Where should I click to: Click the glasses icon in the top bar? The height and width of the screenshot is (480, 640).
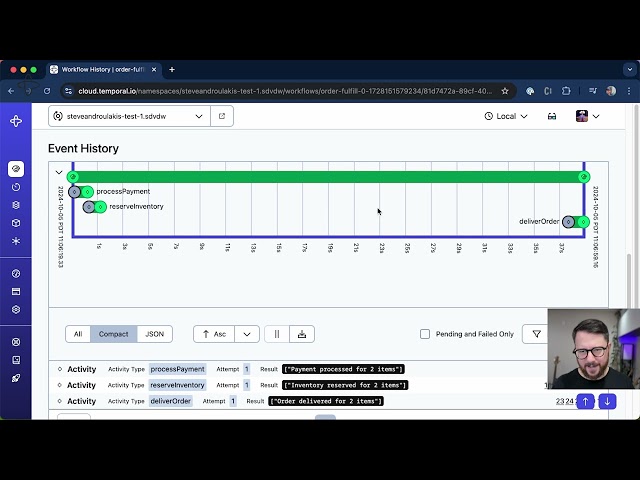coord(552,116)
